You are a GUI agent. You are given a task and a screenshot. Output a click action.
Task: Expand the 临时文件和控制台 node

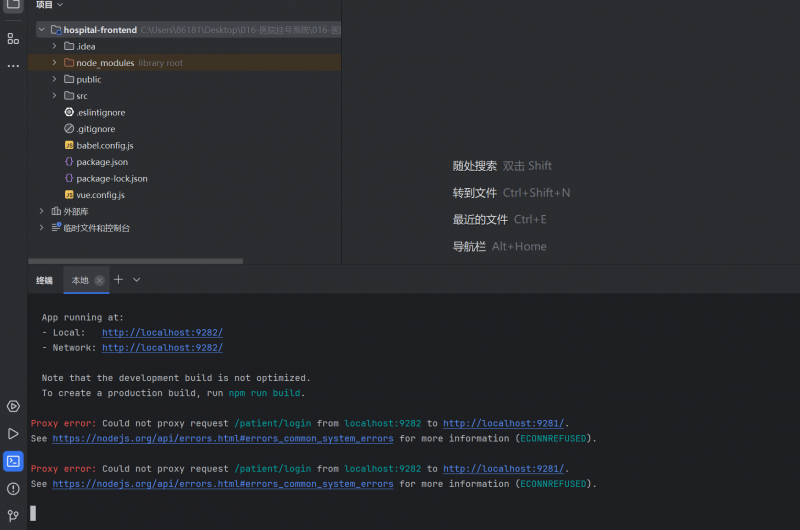pyautogui.click(x=42, y=228)
